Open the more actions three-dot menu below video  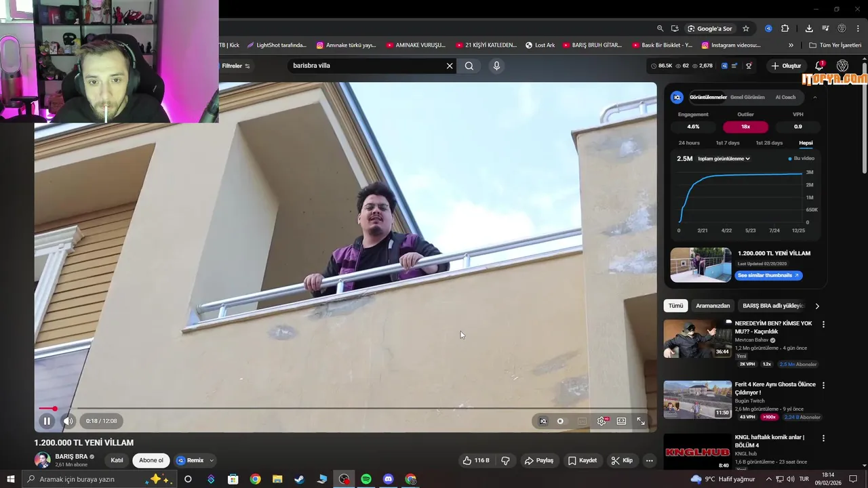(649, 460)
